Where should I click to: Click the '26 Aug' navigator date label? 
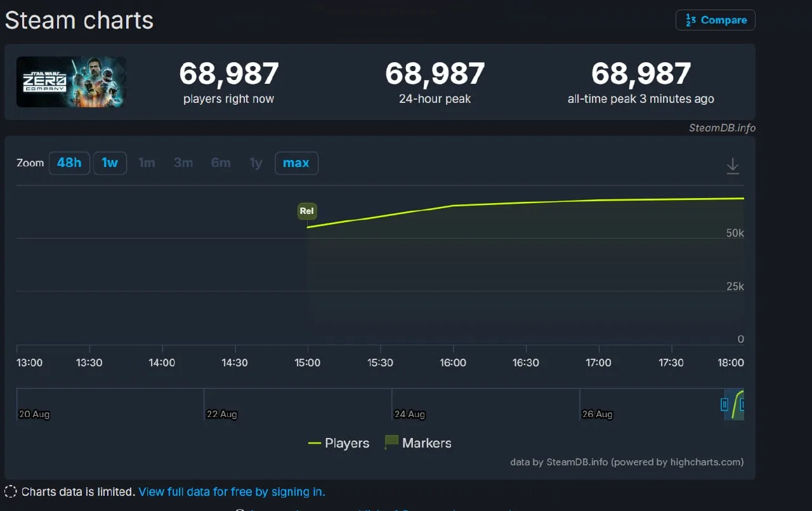[598, 415]
